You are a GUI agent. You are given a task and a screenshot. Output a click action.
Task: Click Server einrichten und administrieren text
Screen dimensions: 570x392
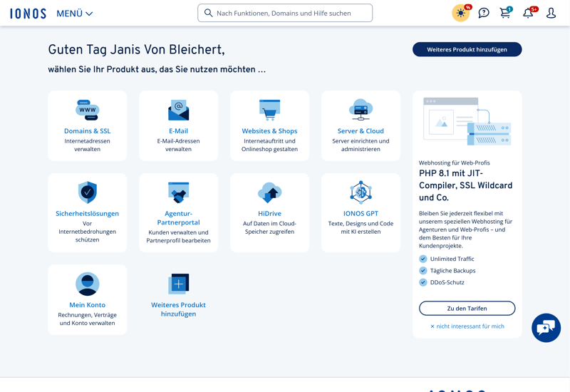click(361, 145)
